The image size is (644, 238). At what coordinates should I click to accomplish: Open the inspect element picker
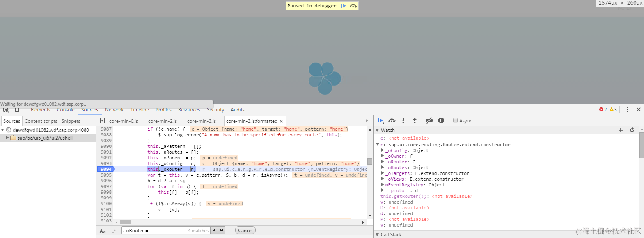tap(6, 110)
